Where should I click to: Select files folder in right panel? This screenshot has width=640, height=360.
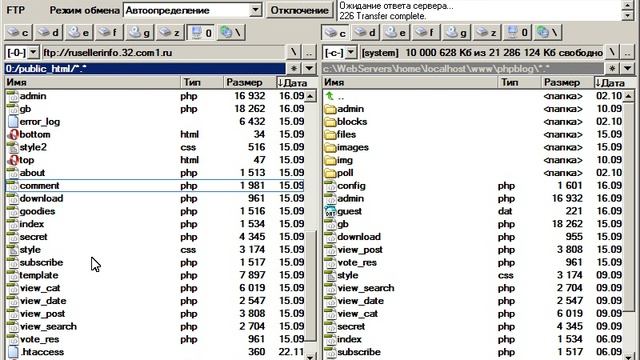click(x=473, y=134)
